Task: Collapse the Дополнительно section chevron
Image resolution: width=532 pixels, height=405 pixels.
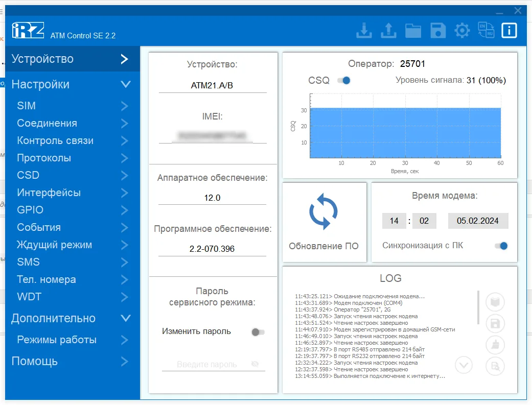Action: 126,318
